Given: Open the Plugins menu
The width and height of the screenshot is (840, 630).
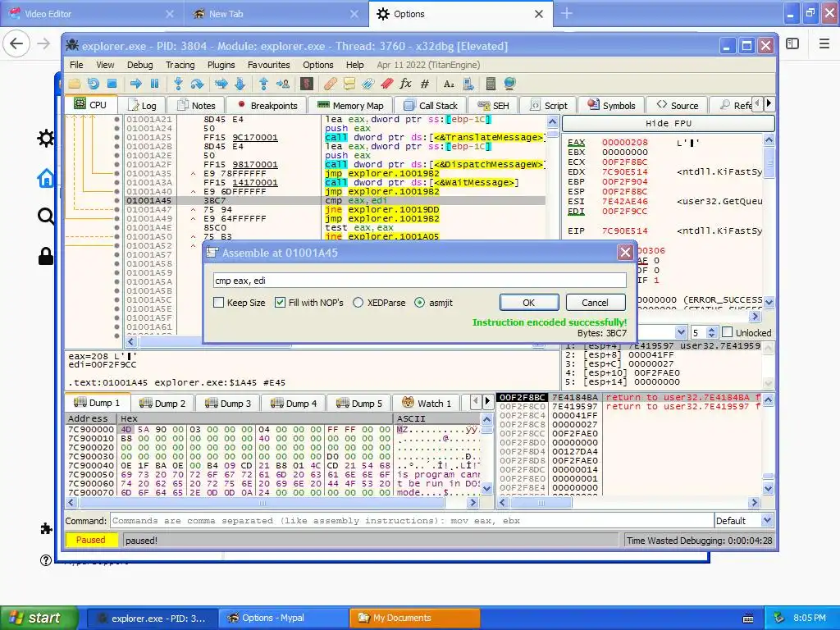Looking at the screenshot, I should 221,65.
